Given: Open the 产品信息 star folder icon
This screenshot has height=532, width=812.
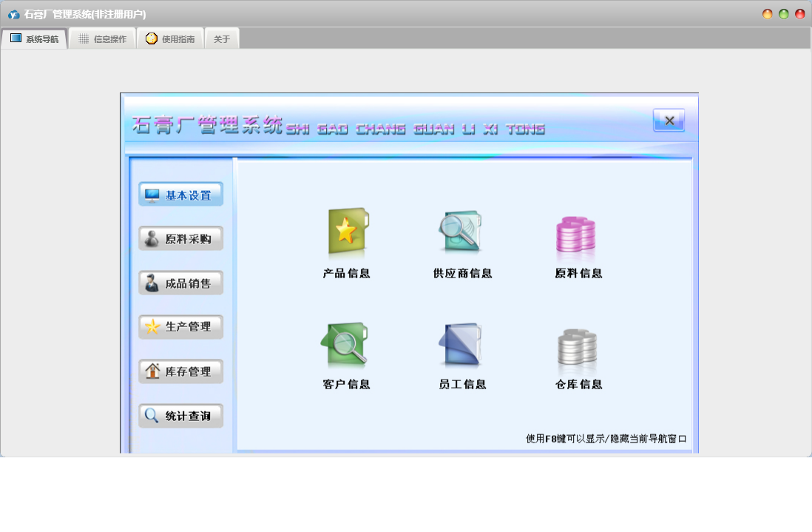Looking at the screenshot, I should (348, 232).
